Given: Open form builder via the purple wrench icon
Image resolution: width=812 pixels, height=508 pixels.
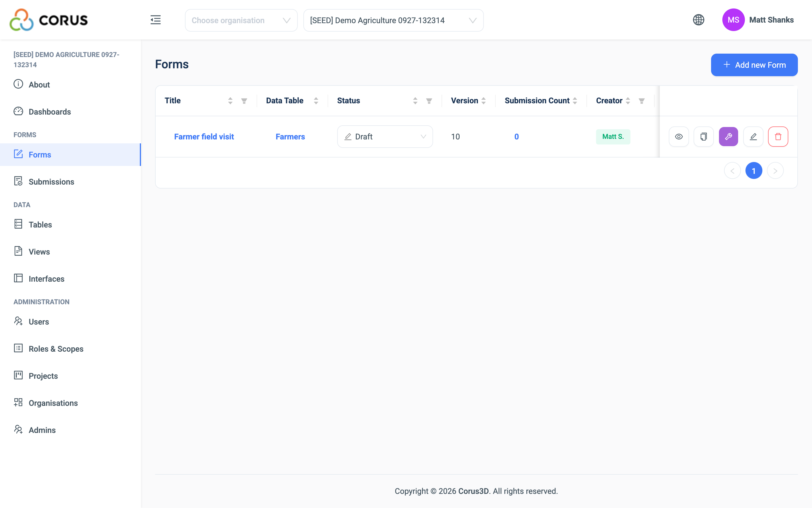Looking at the screenshot, I should coord(729,137).
